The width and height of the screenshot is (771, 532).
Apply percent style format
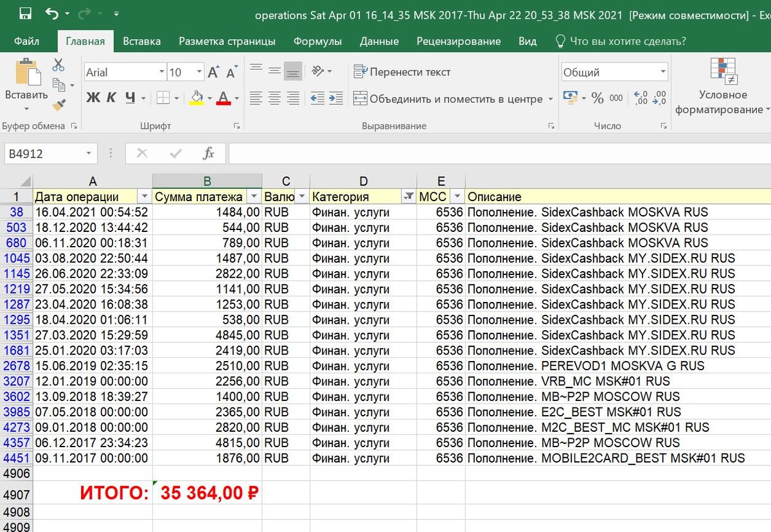[x=598, y=98]
